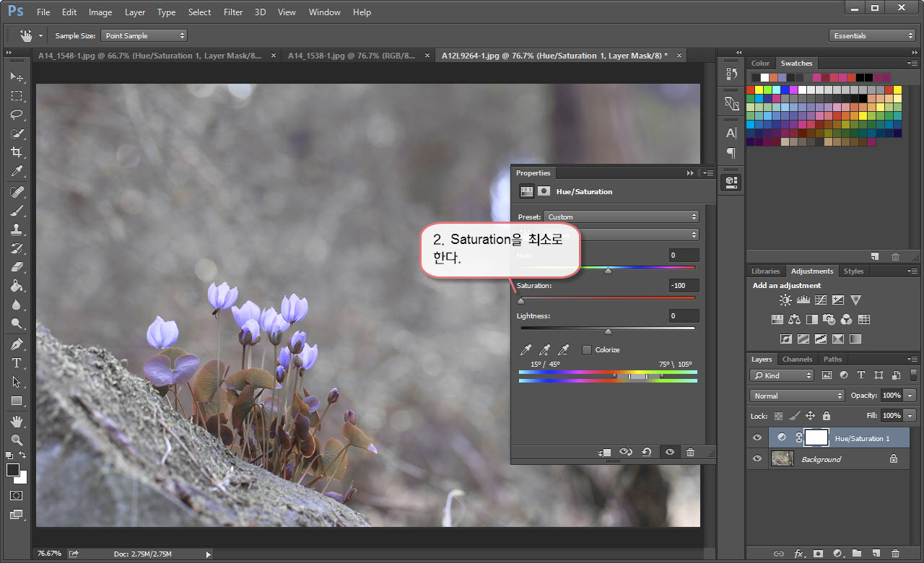
Task: Switch to the Channels tab
Action: click(797, 359)
